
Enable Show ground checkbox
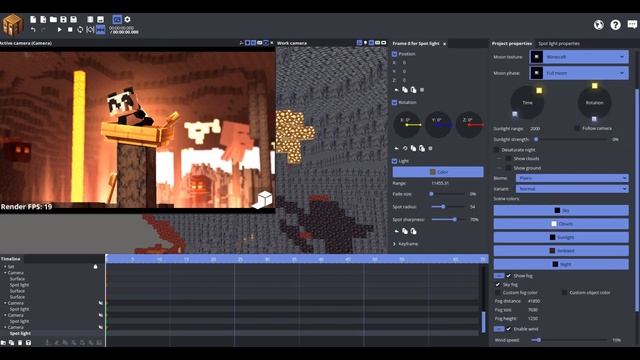(508, 168)
